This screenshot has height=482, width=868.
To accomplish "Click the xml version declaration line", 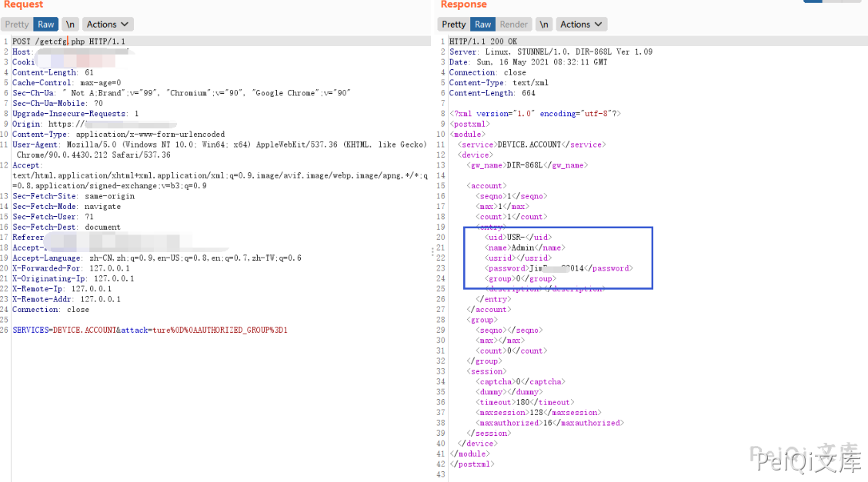I will (x=536, y=114).
